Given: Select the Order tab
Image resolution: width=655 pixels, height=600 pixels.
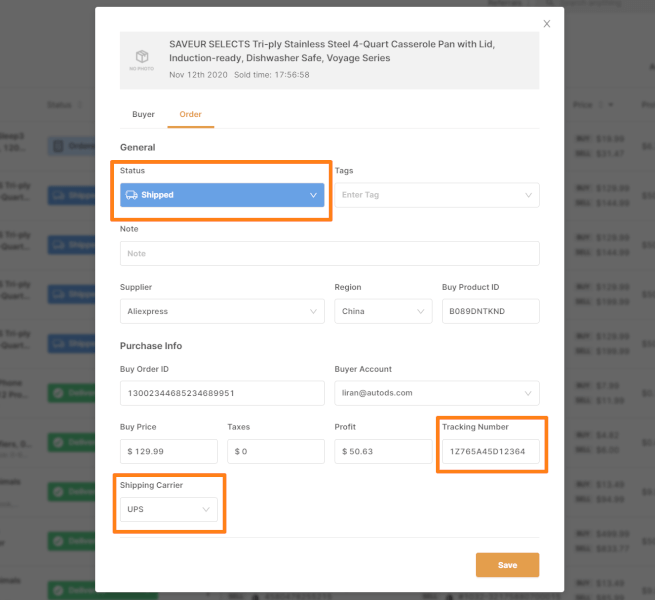Looking at the screenshot, I should [x=190, y=114].
